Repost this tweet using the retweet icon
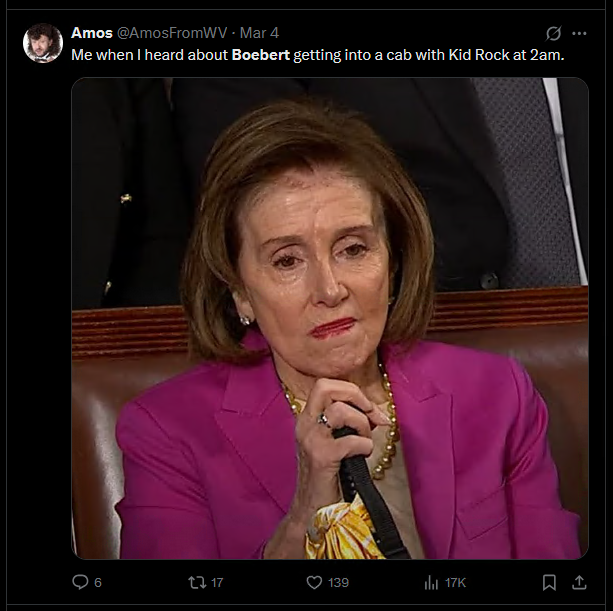613x611 pixels. pyautogui.click(x=197, y=582)
